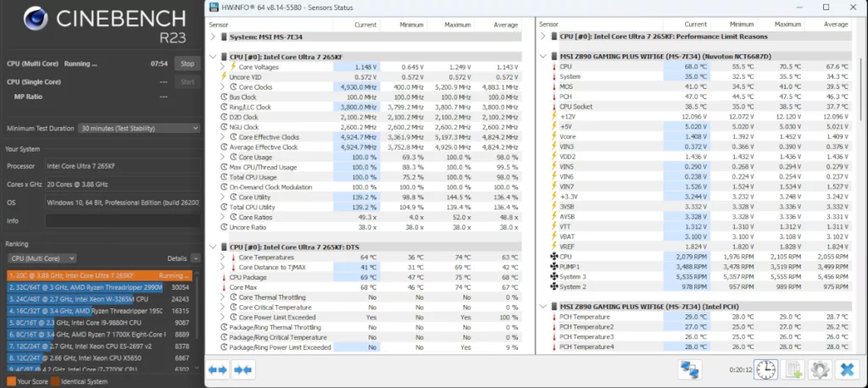
Task: Click the chip icon beside System: MSI MS-7E34
Action: point(224,37)
